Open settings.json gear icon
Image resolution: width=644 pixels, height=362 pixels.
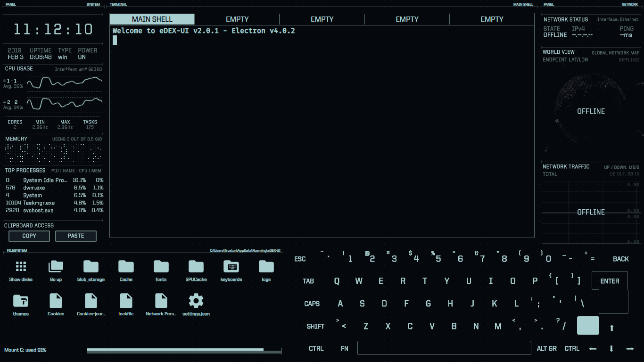pyautogui.click(x=196, y=301)
